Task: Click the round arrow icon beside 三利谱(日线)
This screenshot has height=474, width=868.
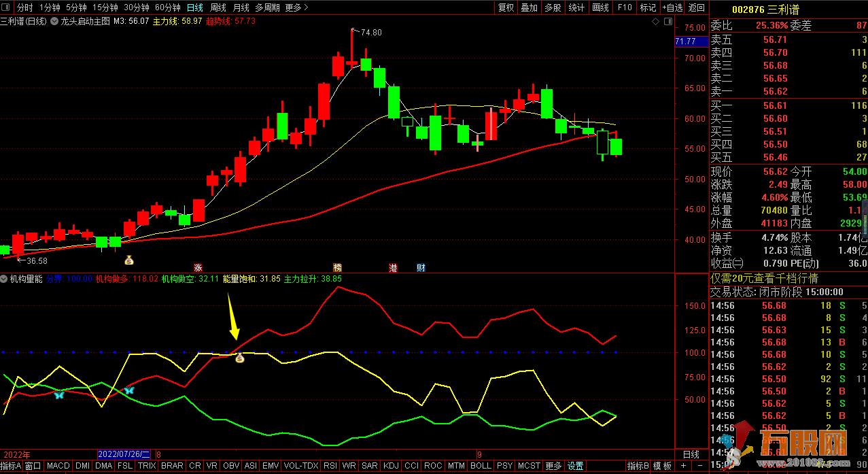Action: [54, 21]
